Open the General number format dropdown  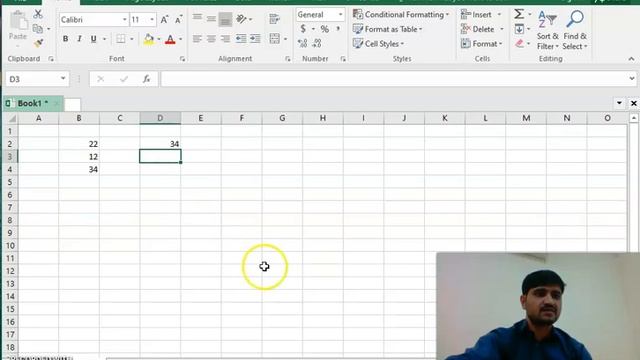coord(340,15)
